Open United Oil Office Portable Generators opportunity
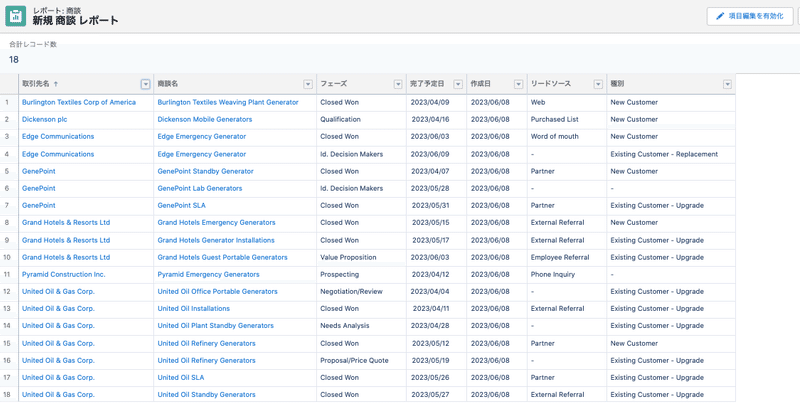The width and height of the screenshot is (800, 409). click(x=217, y=292)
